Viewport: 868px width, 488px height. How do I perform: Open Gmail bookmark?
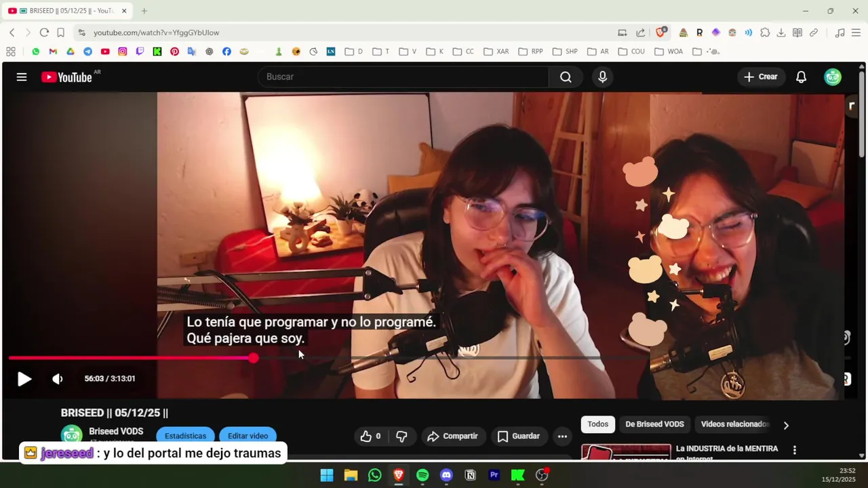[53, 52]
